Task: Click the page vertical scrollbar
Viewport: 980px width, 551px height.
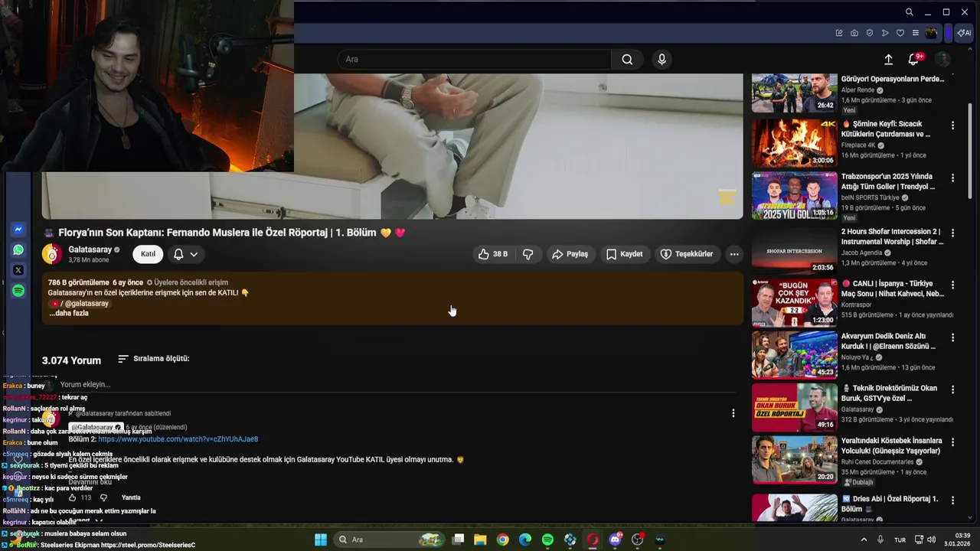Action: [971, 149]
